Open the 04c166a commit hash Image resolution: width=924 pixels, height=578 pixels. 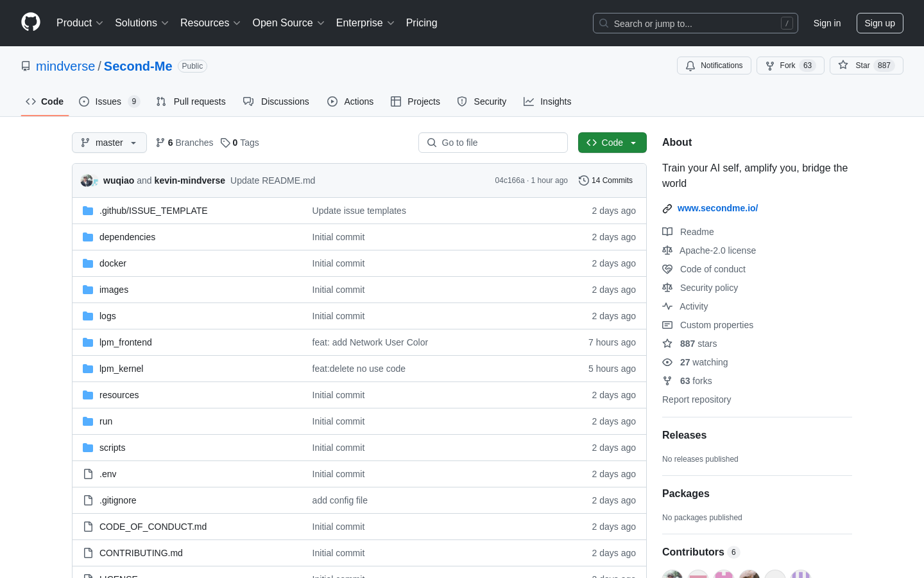(509, 180)
